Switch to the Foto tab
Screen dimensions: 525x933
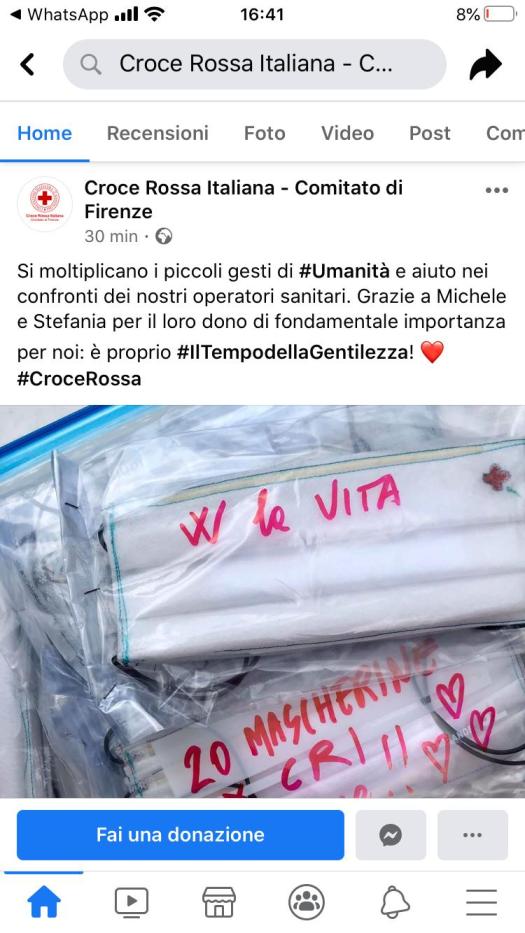tap(264, 133)
